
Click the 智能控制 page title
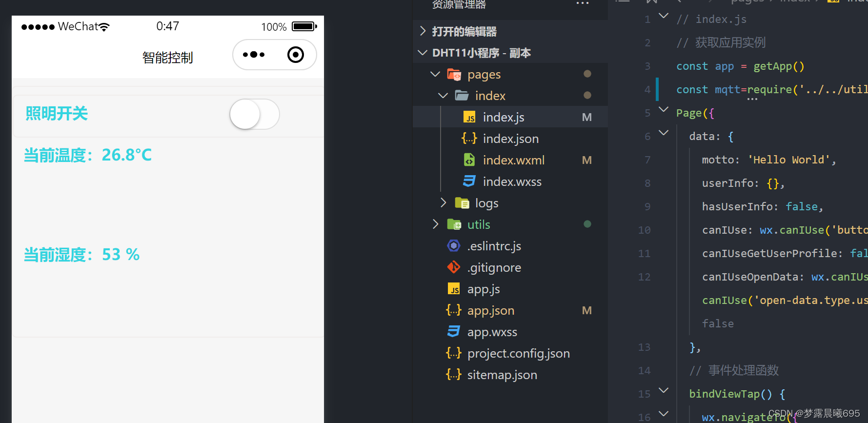[168, 58]
